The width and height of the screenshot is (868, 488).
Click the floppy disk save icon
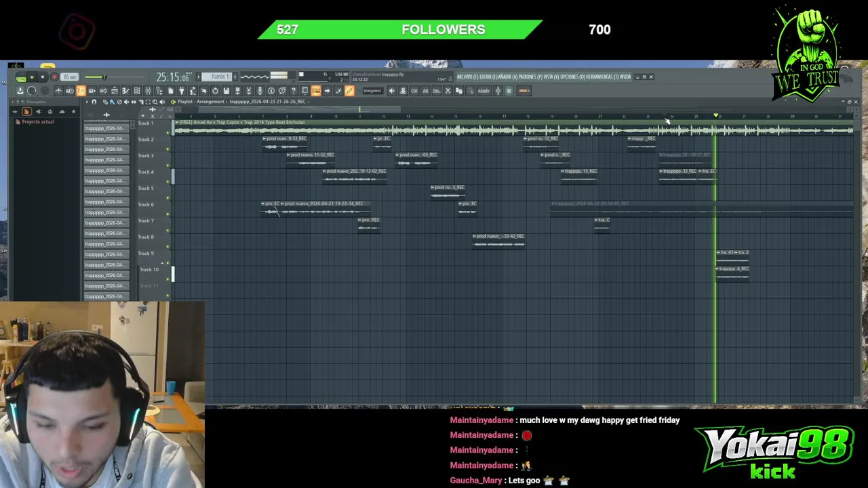coord(226,91)
